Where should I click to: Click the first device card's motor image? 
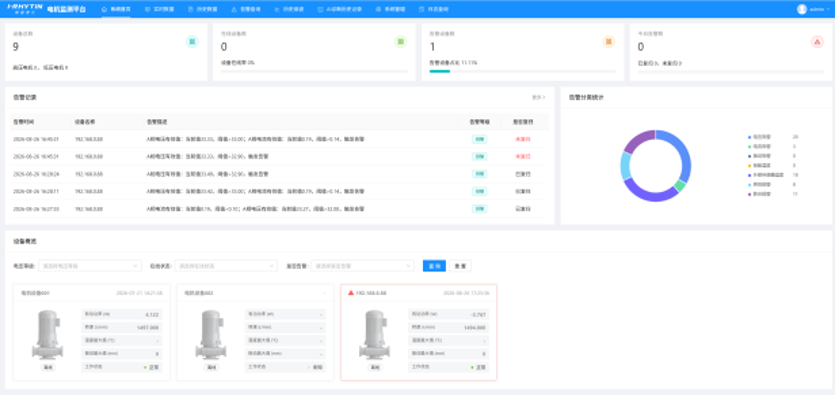47,335
